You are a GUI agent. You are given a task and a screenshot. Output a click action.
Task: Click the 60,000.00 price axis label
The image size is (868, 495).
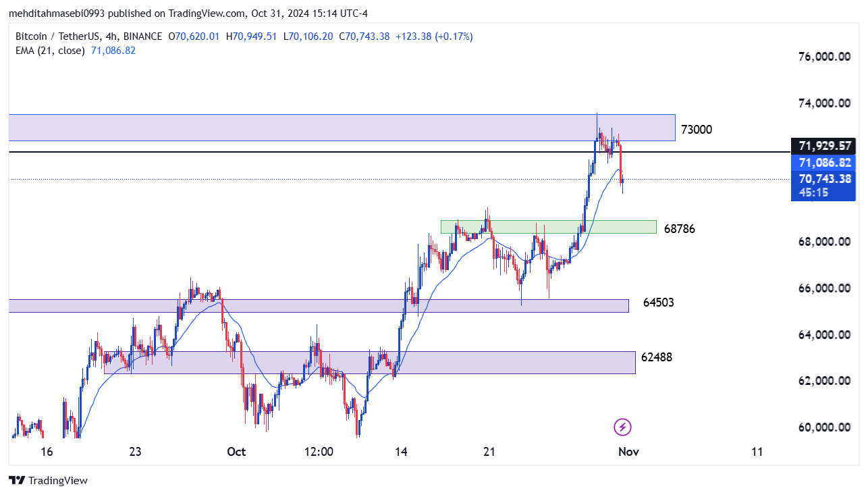(823, 427)
